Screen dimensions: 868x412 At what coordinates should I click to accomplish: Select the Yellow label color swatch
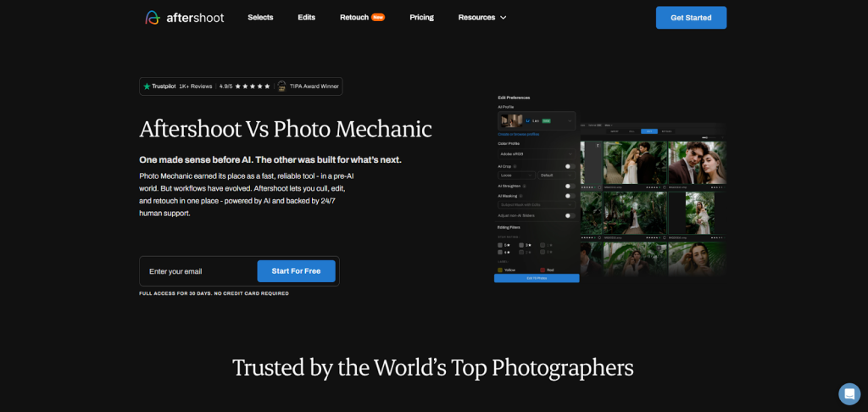click(x=500, y=270)
